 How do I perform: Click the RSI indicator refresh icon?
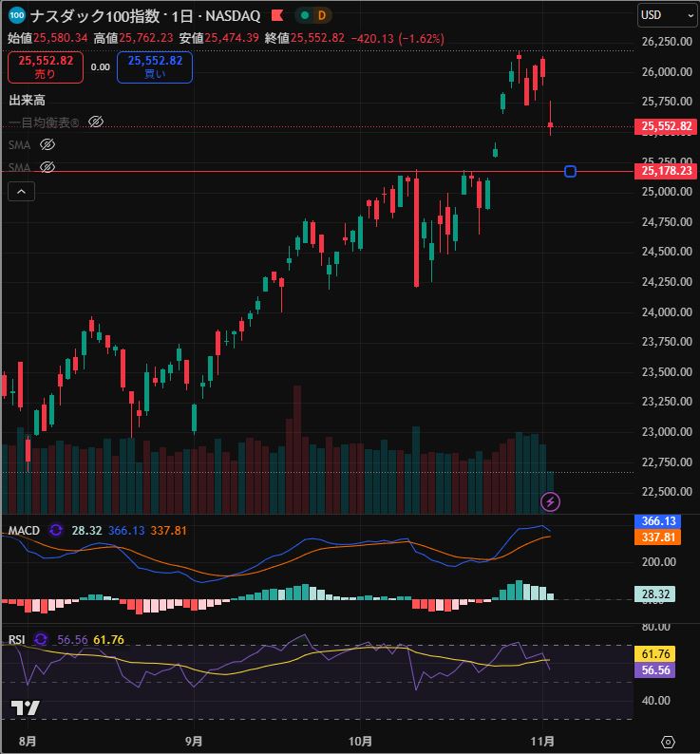click(x=41, y=639)
